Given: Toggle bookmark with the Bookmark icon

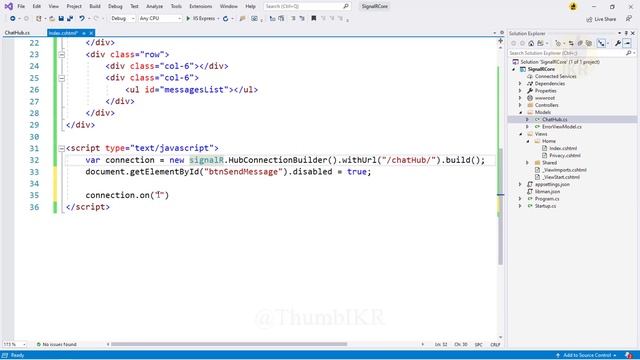Looking at the screenshot, I should [313, 18].
